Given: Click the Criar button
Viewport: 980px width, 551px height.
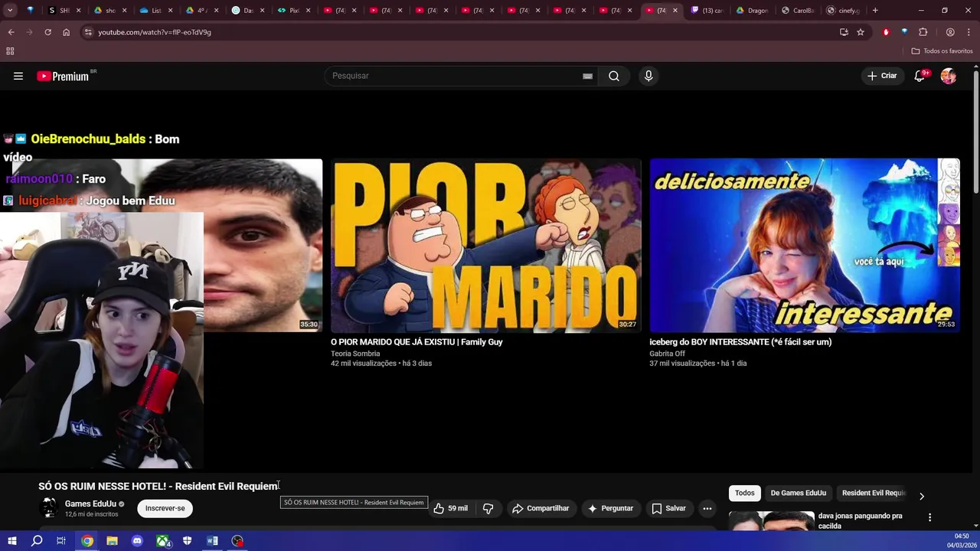Looking at the screenshot, I should pos(881,76).
